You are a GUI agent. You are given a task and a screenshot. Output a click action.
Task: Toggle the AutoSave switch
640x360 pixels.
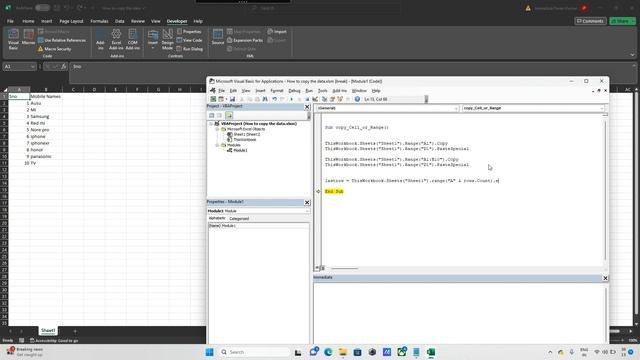click(x=42, y=8)
